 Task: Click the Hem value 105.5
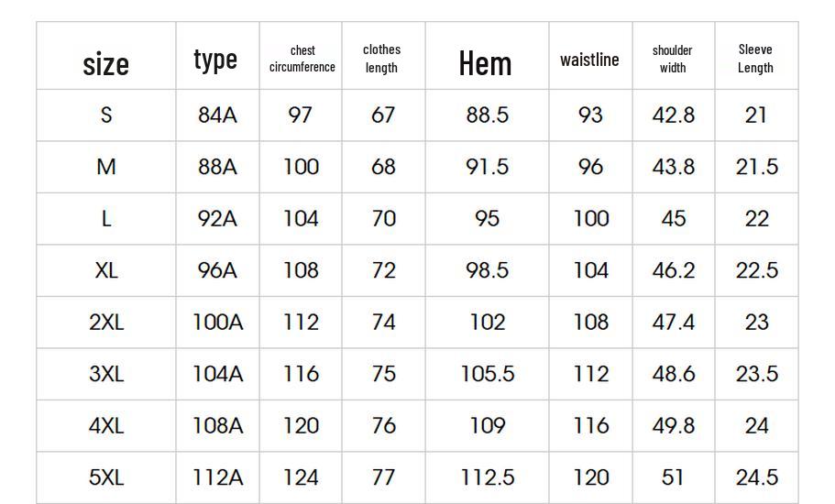488,374
